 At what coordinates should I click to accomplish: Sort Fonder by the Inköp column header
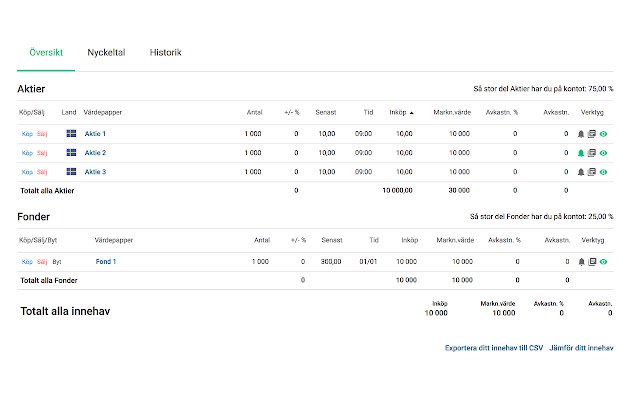pyautogui.click(x=410, y=240)
